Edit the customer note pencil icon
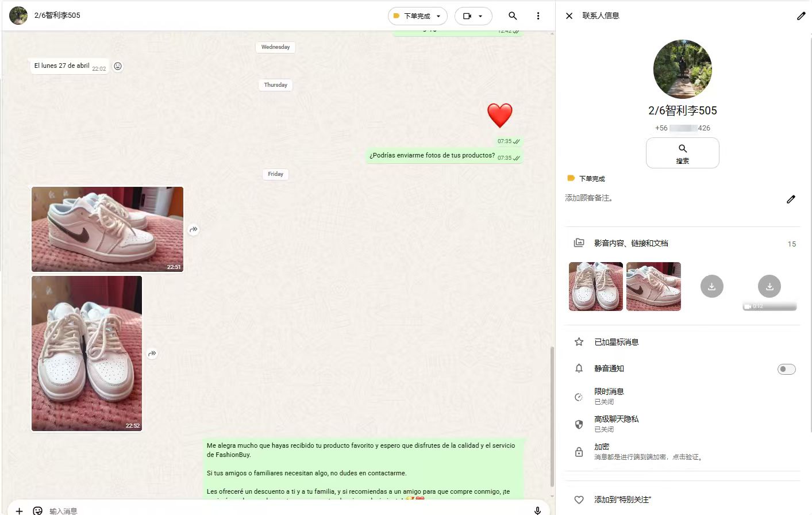Screen dimensions: 812x515 (791, 199)
